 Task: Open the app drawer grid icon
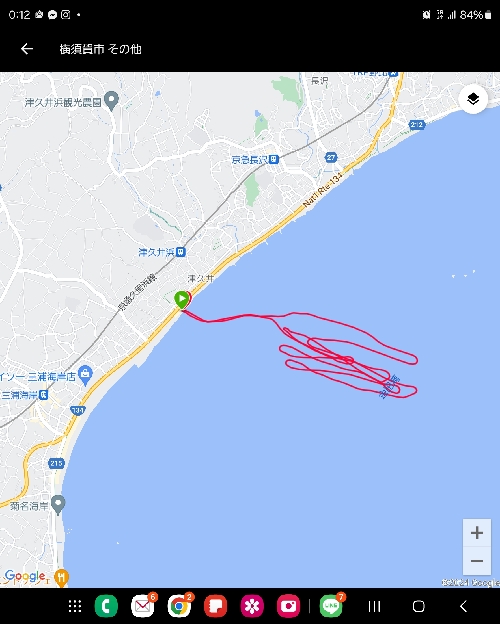point(75,606)
